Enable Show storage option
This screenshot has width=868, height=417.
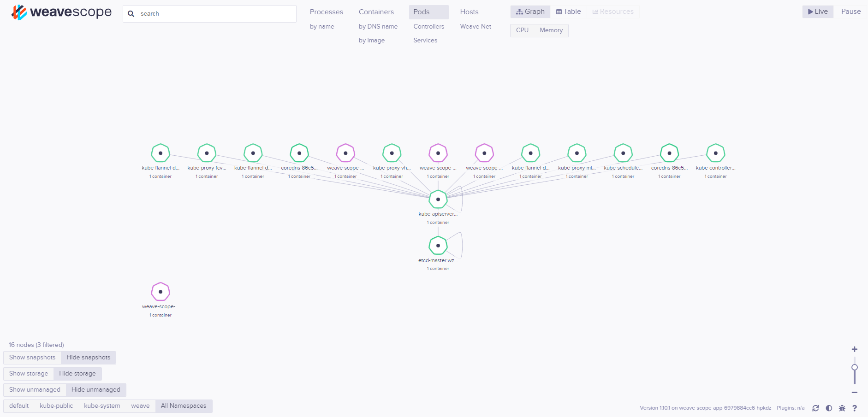(29, 374)
